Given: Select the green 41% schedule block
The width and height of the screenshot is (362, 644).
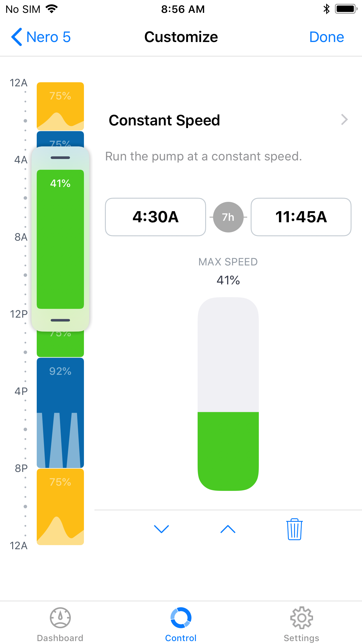Looking at the screenshot, I should [60, 239].
